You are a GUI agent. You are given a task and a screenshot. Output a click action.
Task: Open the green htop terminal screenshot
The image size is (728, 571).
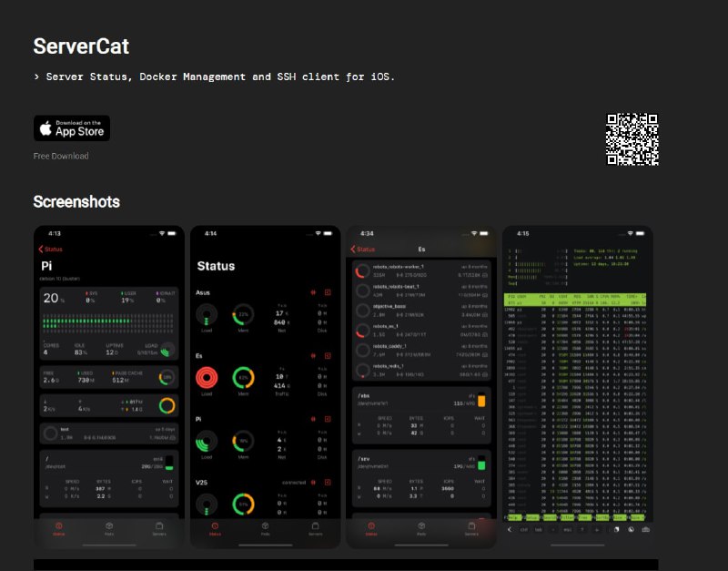pyautogui.click(x=578, y=387)
